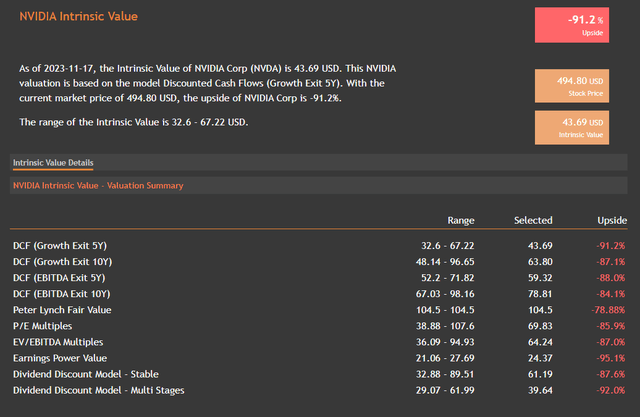Click the 'range of the Intrinsic Value' sentence

[x=133, y=122]
